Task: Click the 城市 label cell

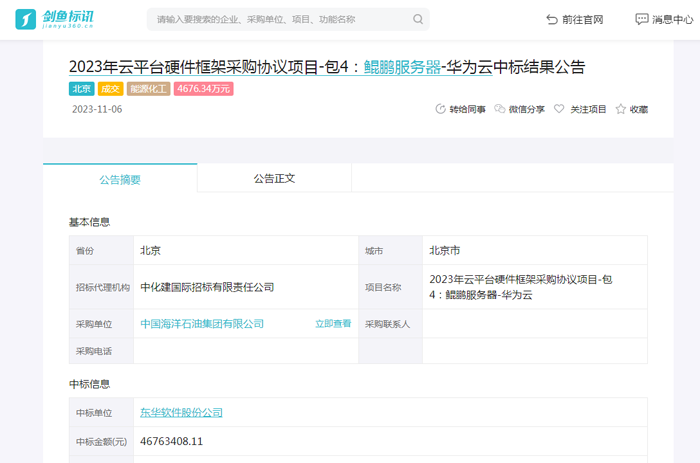Action: pyautogui.click(x=391, y=250)
